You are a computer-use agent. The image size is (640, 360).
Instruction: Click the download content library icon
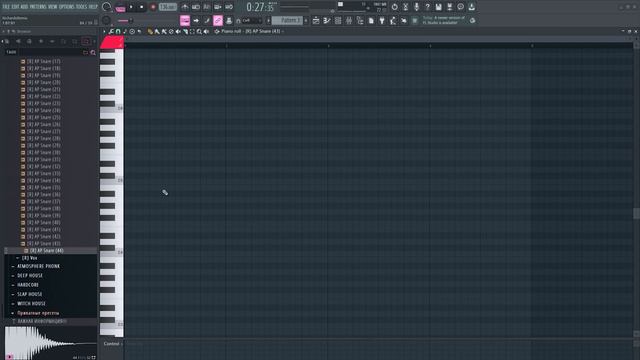[x=471, y=7]
